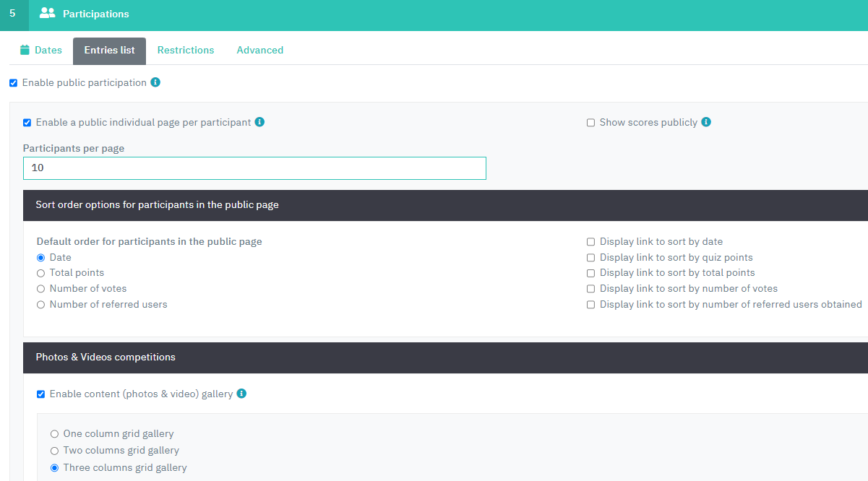Open the Restrictions tab
The width and height of the screenshot is (868, 481).
[186, 51]
